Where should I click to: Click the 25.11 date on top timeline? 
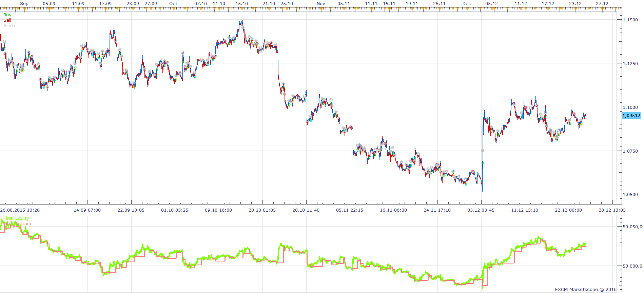coord(439,4)
